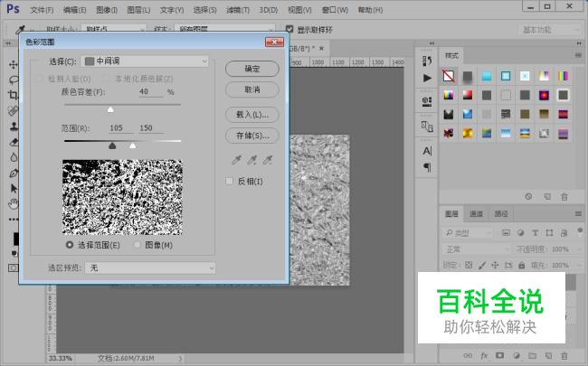Toggle lock transparent pixels icon
Image resolution: width=588 pixels, height=366 pixels.
(469, 265)
